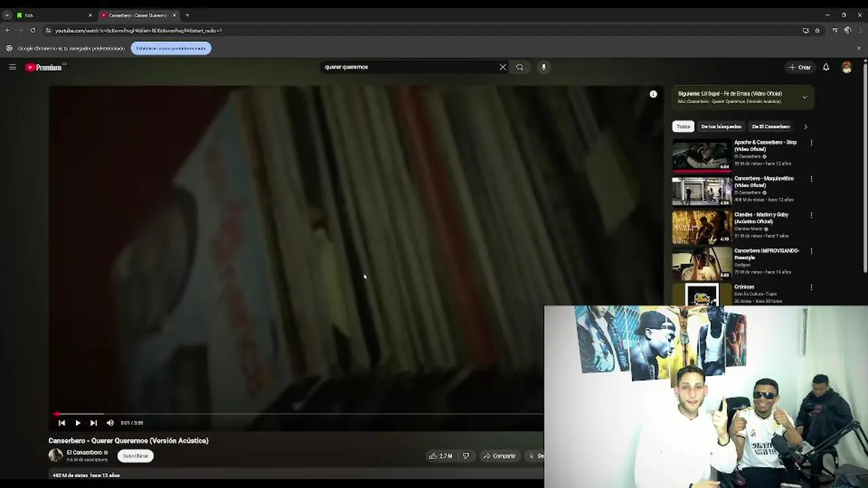The height and width of the screenshot is (488, 868).
Task: Open options for Canserbero - Maquiavélico
Action: click(x=811, y=179)
